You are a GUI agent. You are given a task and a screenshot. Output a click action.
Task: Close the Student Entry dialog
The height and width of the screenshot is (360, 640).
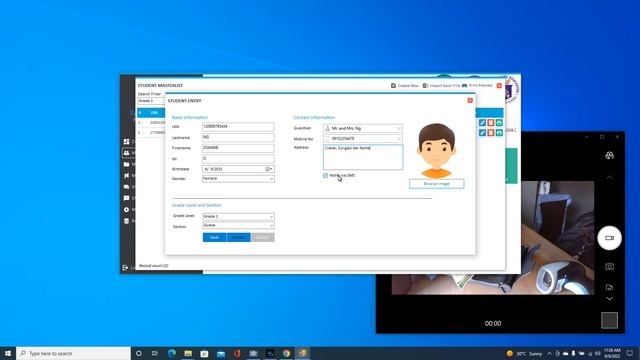tap(470, 100)
